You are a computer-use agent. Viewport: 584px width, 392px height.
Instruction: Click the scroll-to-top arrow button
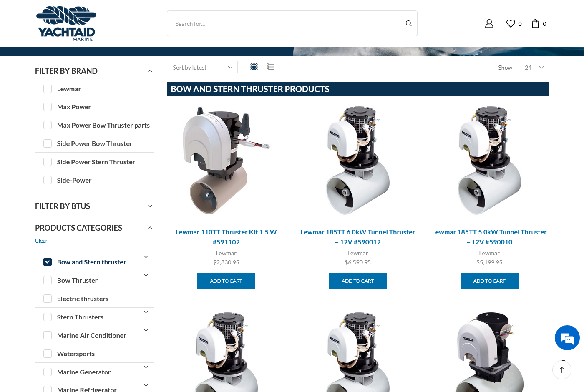561,370
